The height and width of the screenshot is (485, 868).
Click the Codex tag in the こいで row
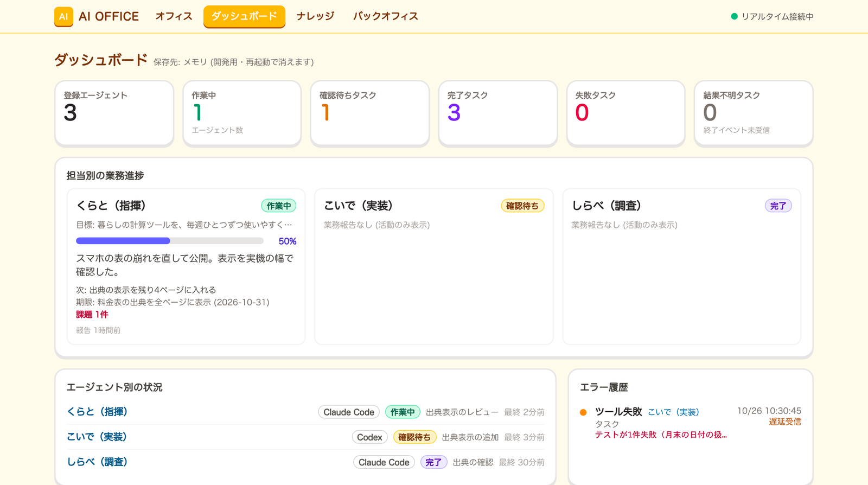[x=369, y=437]
